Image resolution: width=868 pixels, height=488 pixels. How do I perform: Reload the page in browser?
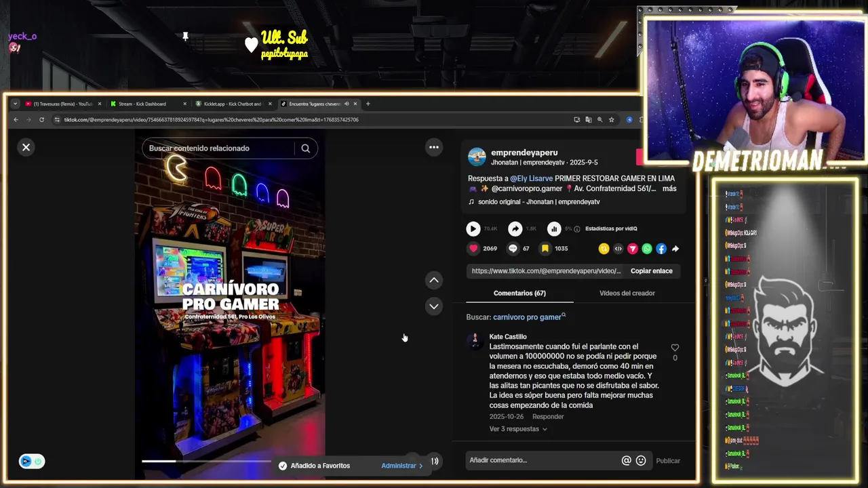click(41, 120)
